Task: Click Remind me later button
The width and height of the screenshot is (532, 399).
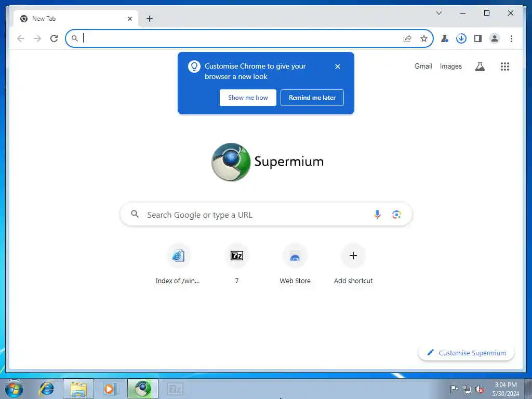Action: (312, 98)
